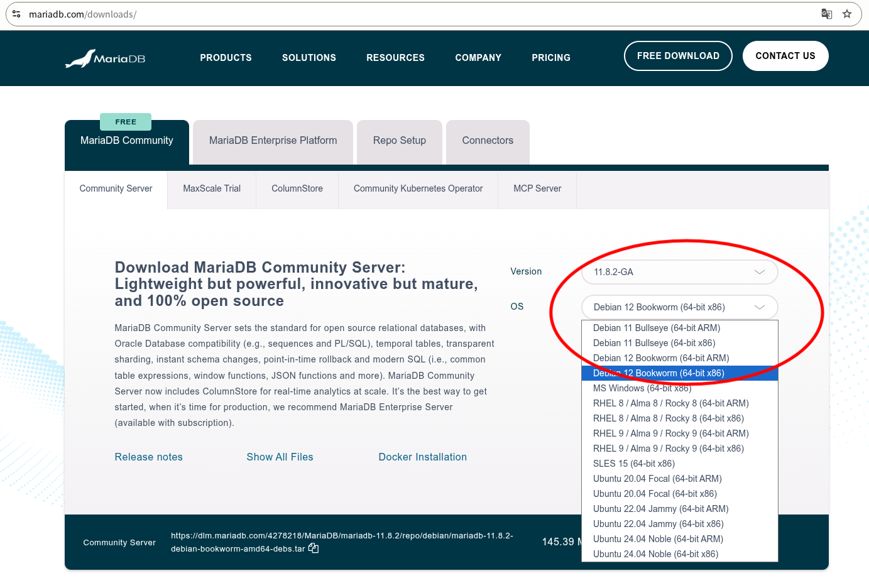Open the Docker Installation link
Image resolution: width=869 pixels, height=588 pixels.
pyautogui.click(x=423, y=457)
